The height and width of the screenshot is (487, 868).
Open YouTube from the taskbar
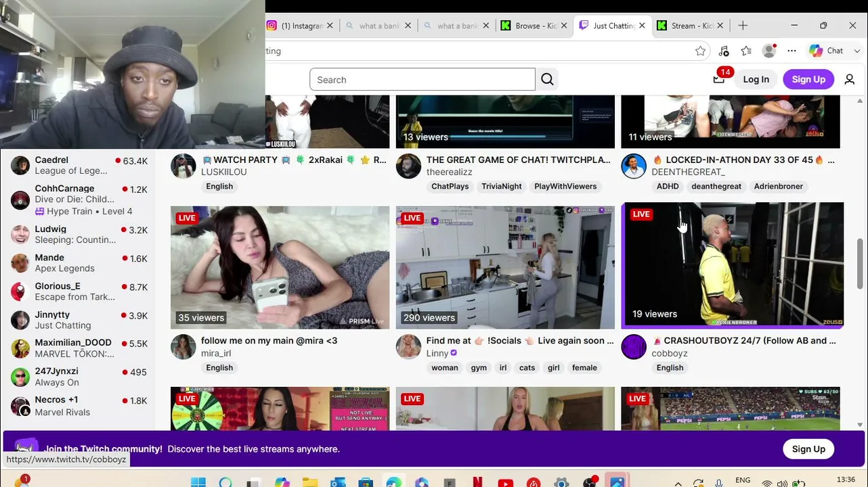[505, 482]
